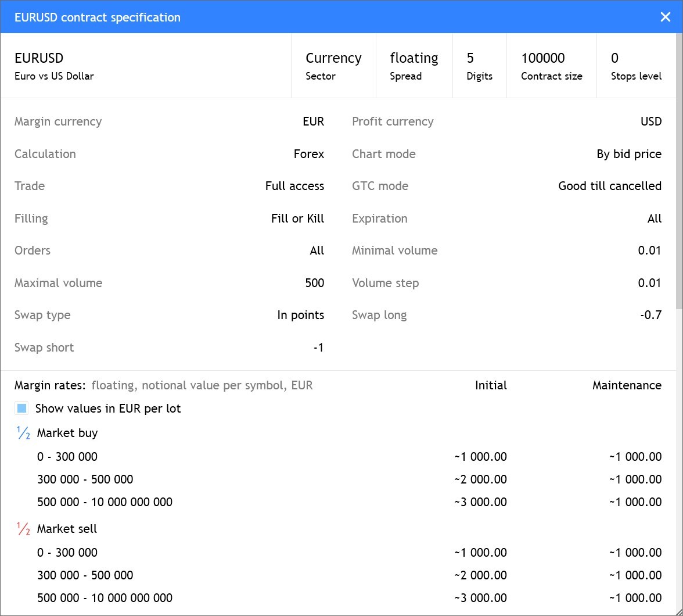The width and height of the screenshot is (683, 616).
Task: Select the Market buy 300 000 - 500 000 tier
Action: pos(85,479)
